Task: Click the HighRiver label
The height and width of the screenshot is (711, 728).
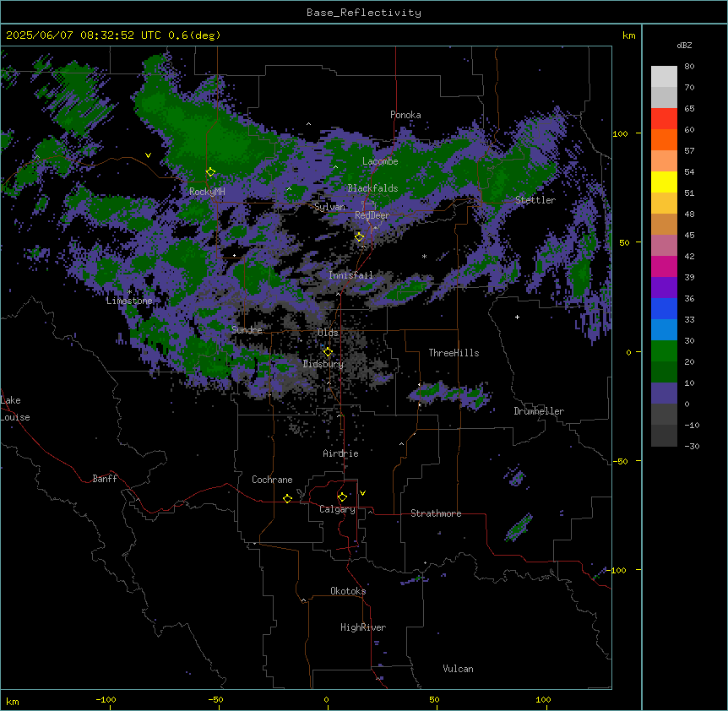Action: coord(363,627)
